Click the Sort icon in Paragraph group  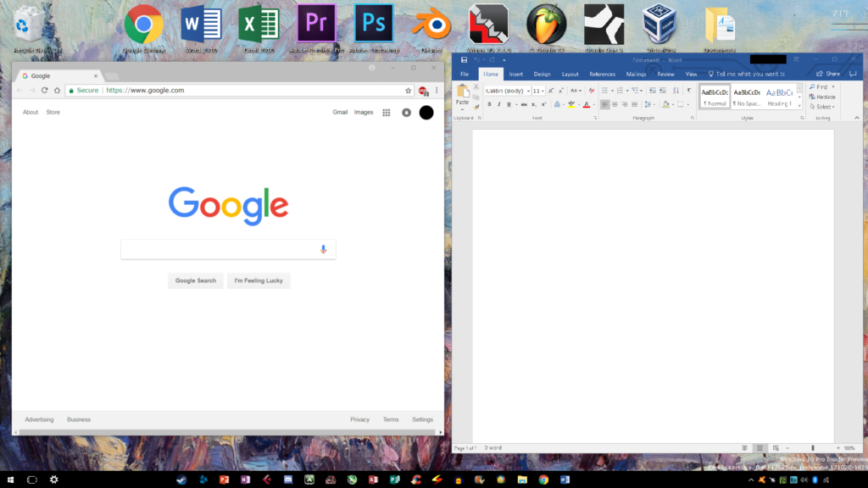click(676, 91)
